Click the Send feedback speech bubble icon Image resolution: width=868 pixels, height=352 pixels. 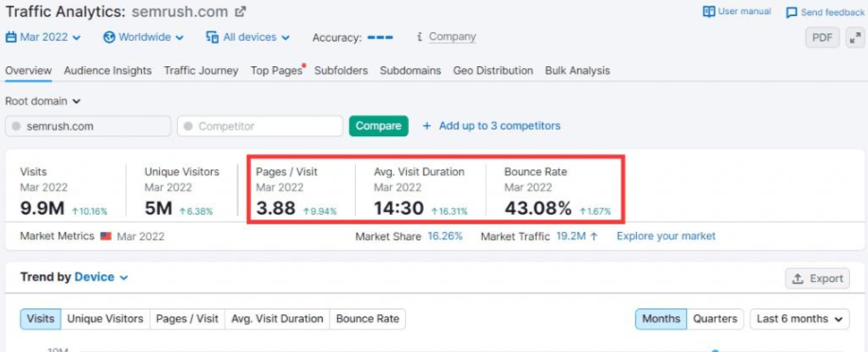pos(791,12)
